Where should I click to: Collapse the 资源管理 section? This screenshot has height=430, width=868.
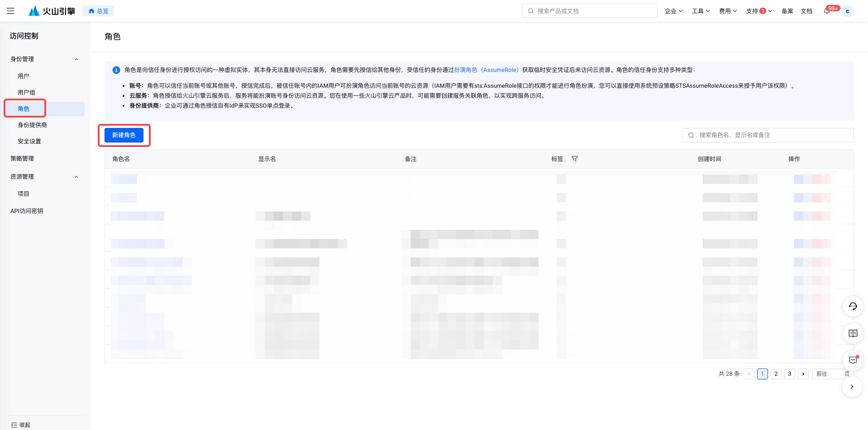76,177
